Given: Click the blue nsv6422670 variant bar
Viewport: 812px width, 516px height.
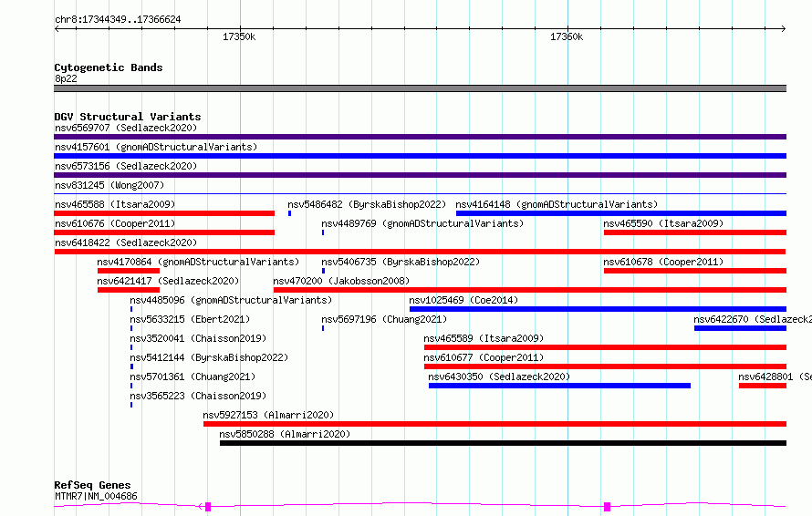Looking at the screenshot, I should click(741, 328).
